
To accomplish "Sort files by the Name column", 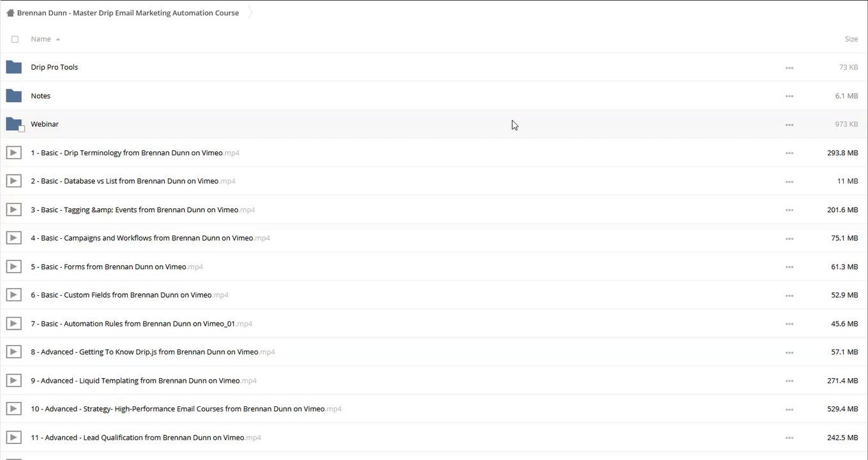I will [41, 39].
